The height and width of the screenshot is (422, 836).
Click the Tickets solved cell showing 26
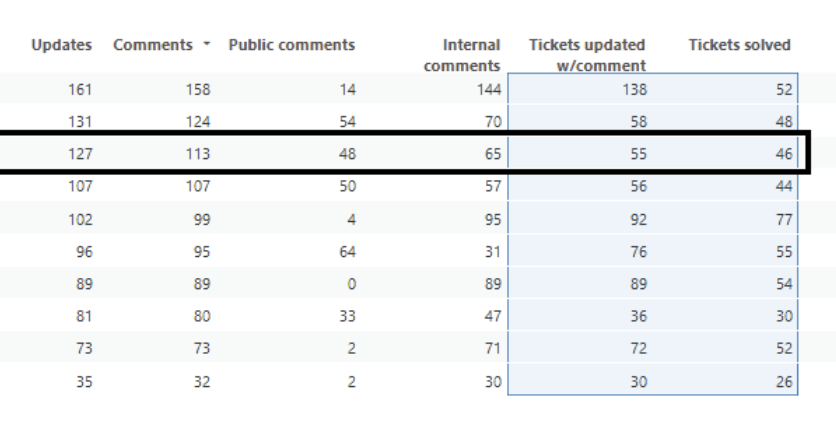point(783,381)
